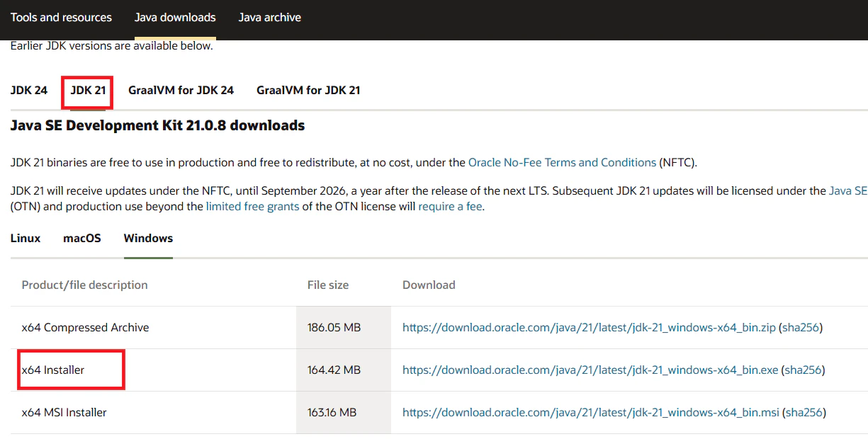This screenshot has height=439, width=868.
Task: Open the GraalVM for JDK 24 tab
Action: pyautogui.click(x=181, y=91)
